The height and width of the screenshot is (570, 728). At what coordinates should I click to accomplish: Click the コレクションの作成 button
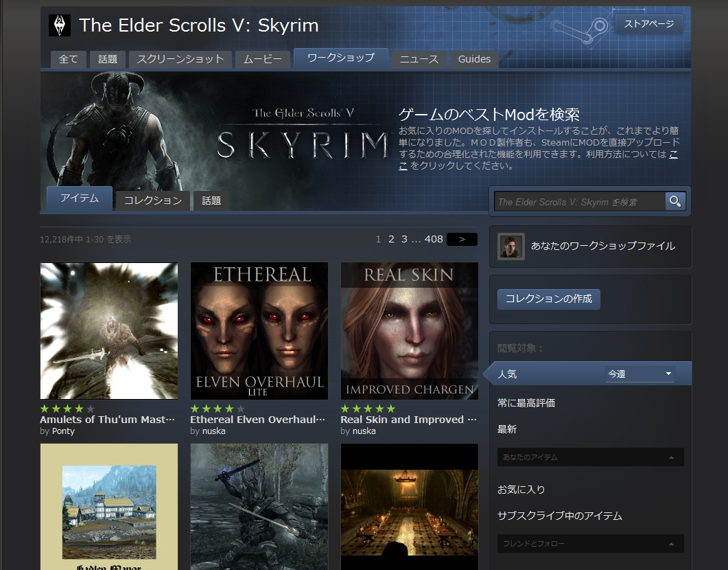coord(548,299)
